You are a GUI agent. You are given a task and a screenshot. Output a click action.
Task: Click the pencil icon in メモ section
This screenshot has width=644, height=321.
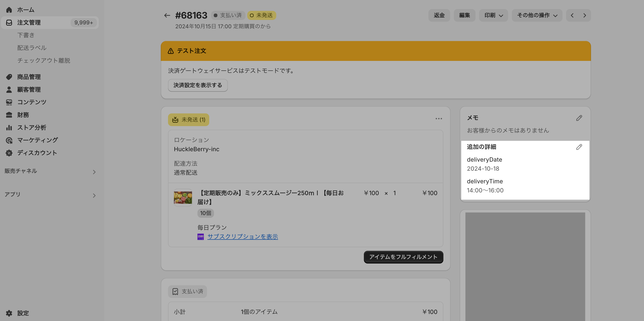579,118
